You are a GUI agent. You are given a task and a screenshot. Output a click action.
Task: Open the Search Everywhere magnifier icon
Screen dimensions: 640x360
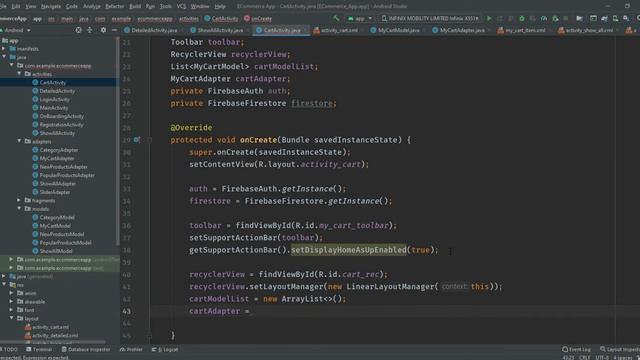638,18
